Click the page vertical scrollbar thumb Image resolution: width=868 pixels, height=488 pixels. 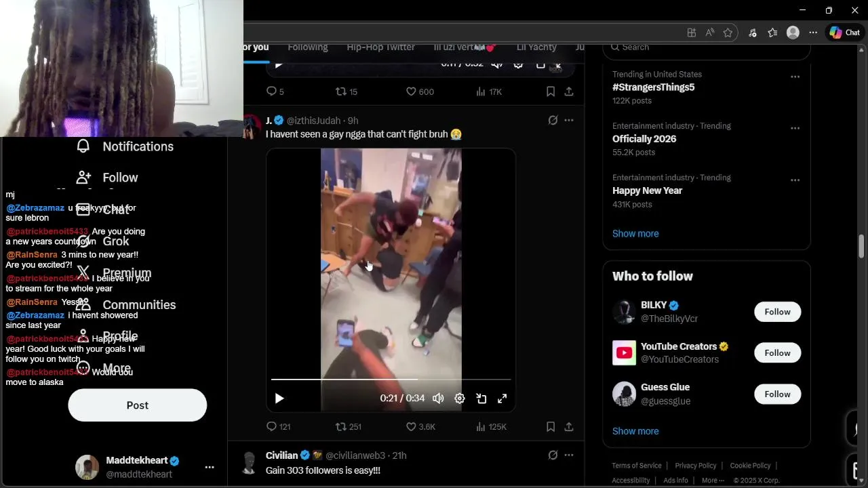tap(861, 246)
